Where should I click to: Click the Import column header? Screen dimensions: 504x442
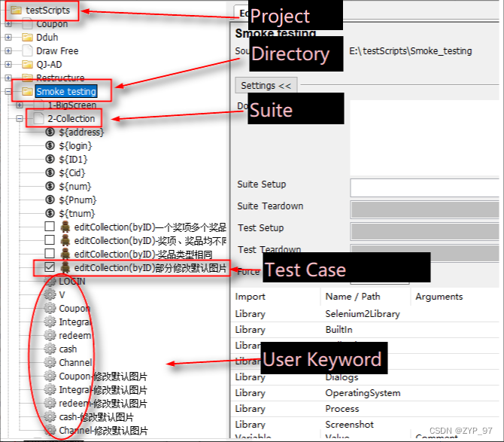pyautogui.click(x=275, y=297)
